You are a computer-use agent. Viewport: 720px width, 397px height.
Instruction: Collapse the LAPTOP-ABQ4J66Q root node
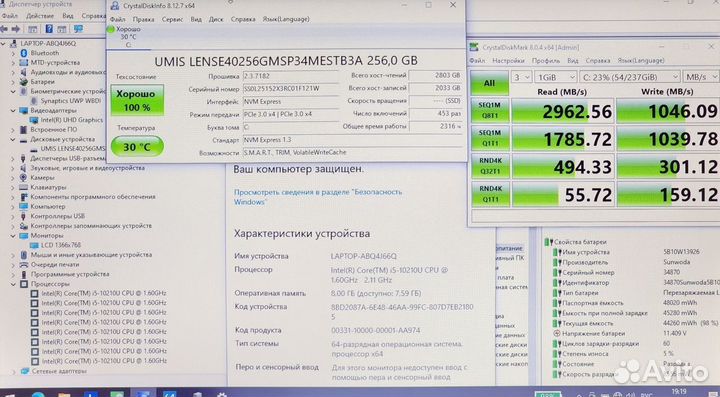(4, 43)
